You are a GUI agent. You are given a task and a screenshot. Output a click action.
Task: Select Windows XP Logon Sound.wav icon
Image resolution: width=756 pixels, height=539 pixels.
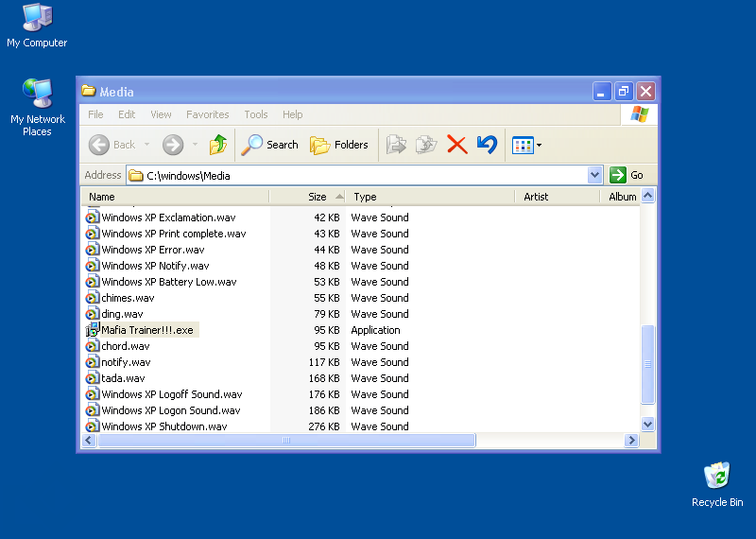[x=93, y=410]
